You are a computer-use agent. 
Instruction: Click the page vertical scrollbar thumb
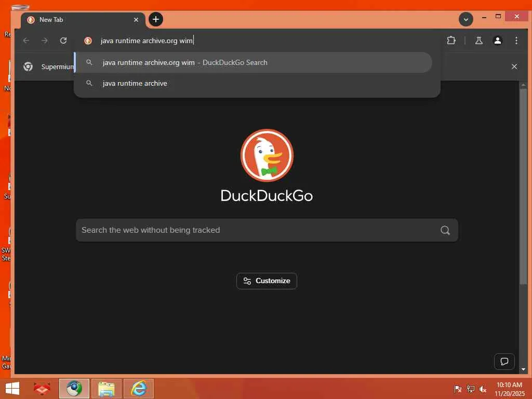[x=523, y=187]
